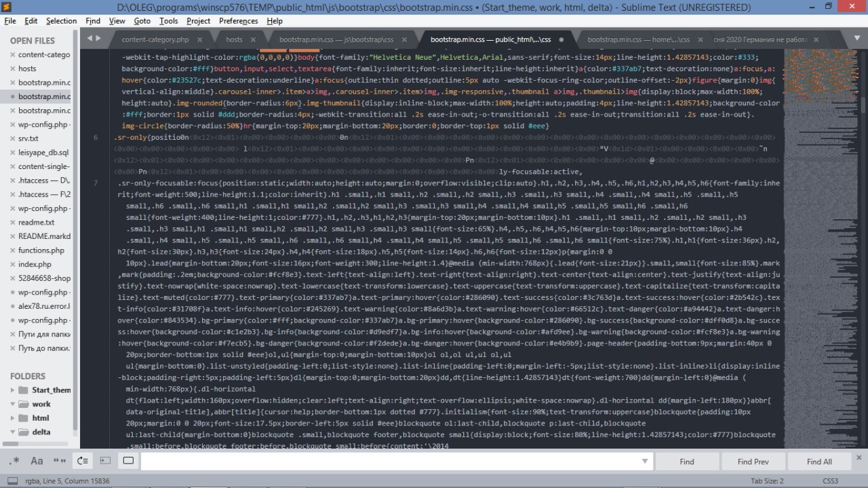Toggle case sensitive Aa search option
Screen dimensions: 868x488
coord(37,461)
